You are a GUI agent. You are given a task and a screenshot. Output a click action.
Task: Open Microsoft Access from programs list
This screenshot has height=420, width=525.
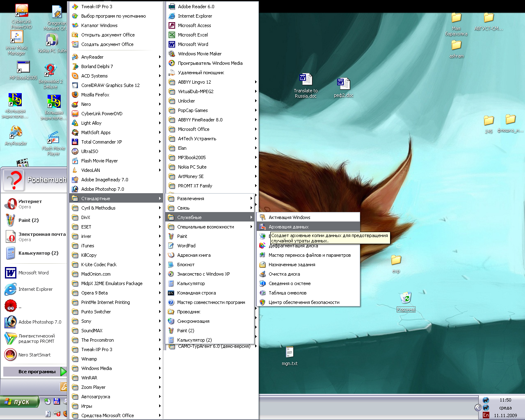212,25
